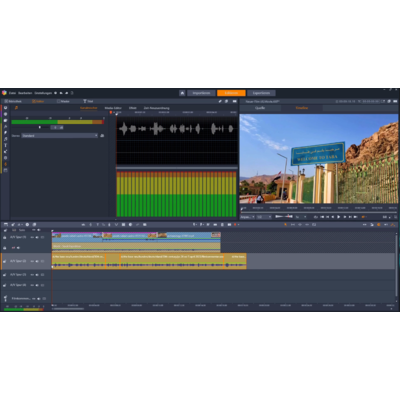Open the Datei menu

(x=12, y=93)
